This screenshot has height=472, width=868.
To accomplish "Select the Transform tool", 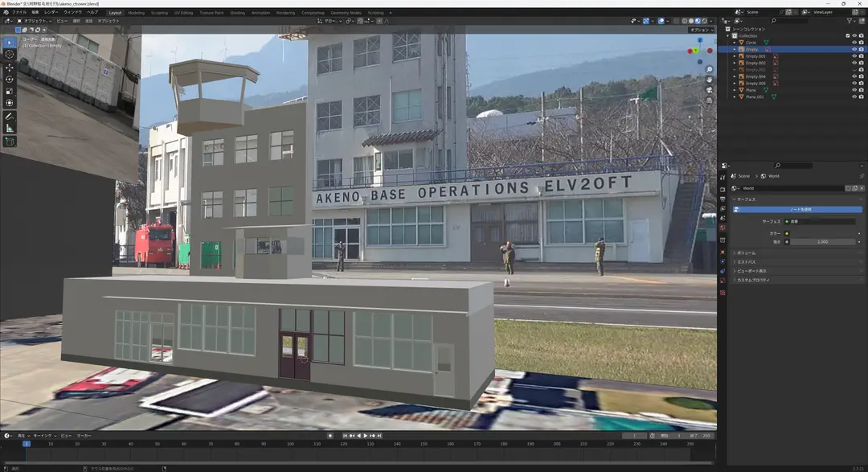I will click(10, 103).
